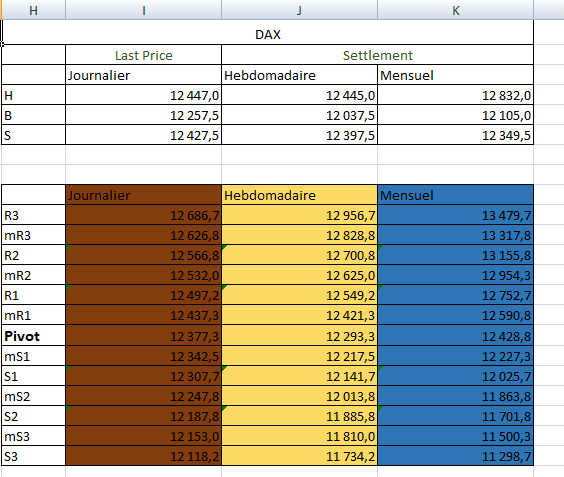This screenshot has width=564, height=477.
Task: Select the green 'Last Price' cell
Action: (x=144, y=55)
